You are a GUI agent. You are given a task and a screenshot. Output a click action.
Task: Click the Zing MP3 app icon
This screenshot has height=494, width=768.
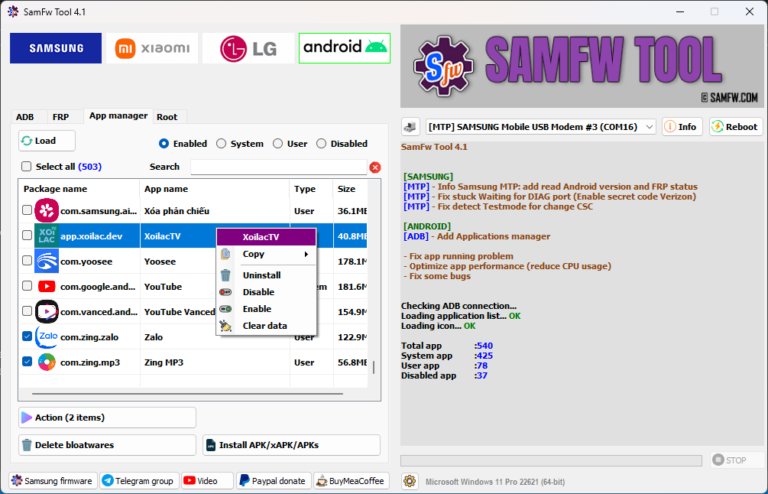[46, 362]
